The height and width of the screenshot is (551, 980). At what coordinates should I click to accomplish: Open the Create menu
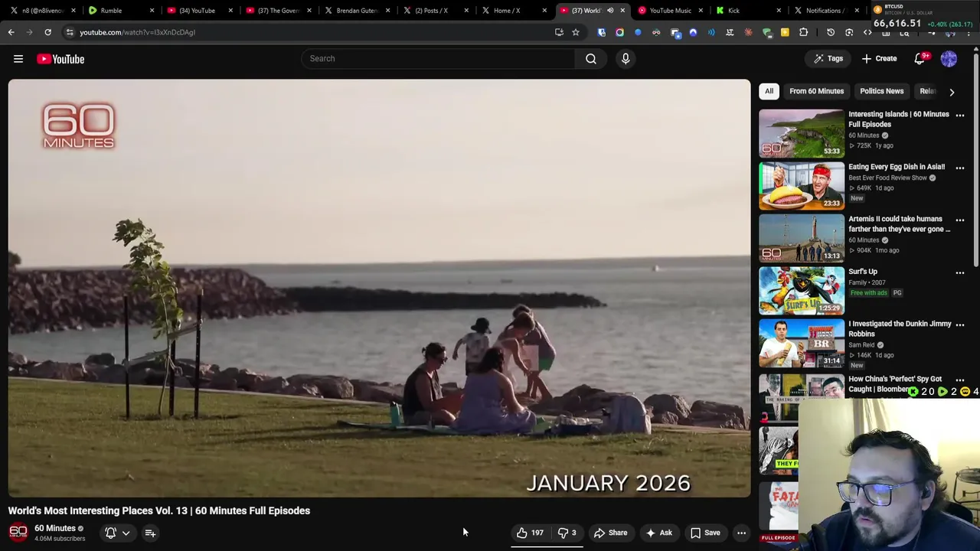(879, 59)
